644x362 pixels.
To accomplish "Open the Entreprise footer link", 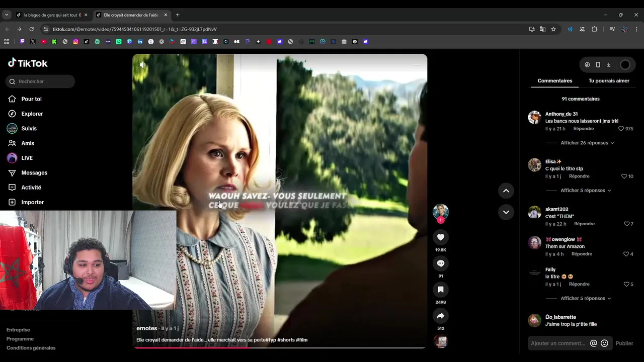I will pos(18,330).
